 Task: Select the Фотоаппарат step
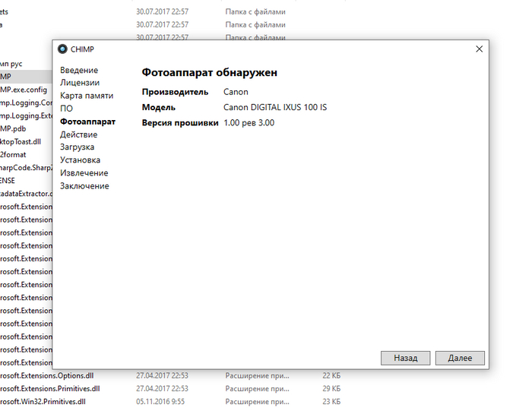click(87, 122)
